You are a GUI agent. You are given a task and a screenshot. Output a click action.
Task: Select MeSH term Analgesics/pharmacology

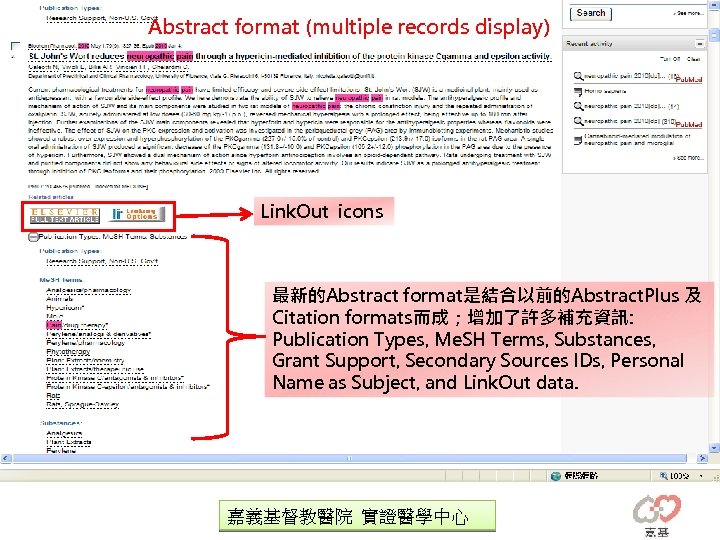pyautogui.click(x=89, y=290)
